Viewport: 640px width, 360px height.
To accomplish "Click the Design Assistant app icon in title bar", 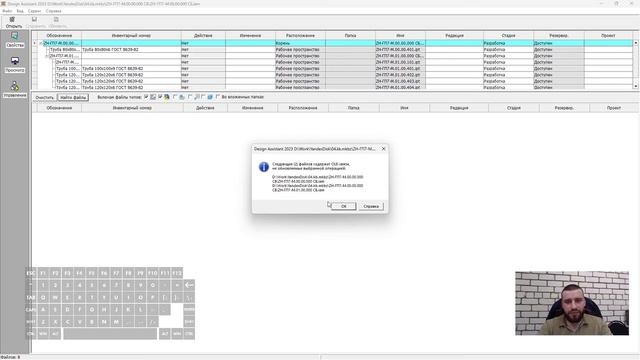I will (x=3, y=4).
